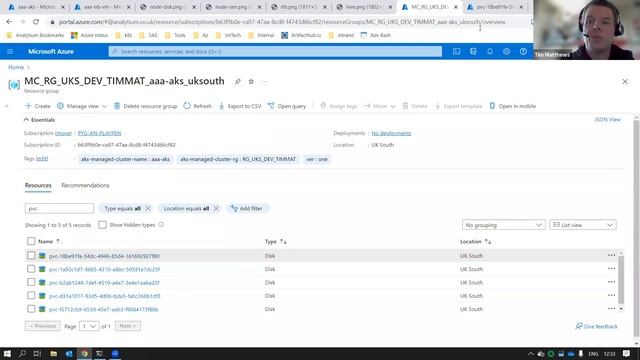Reload the browser page
The height and width of the screenshot is (360, 640).
(36, 22)
